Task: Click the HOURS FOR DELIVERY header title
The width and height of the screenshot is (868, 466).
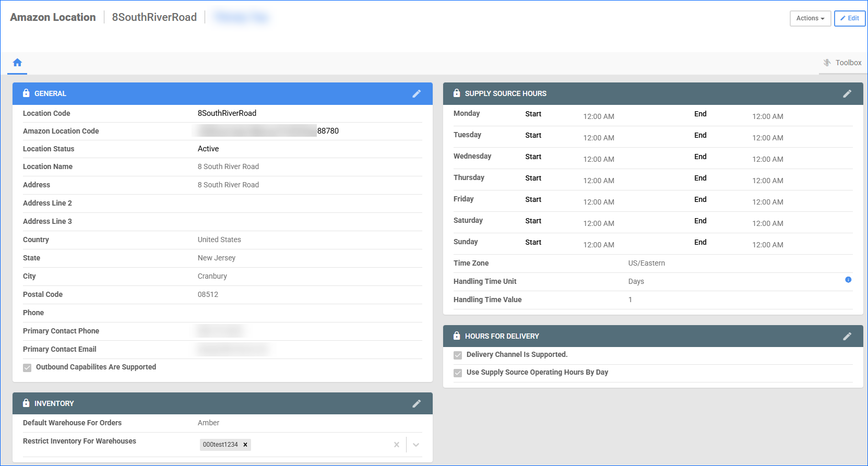Action: (502, 336)
